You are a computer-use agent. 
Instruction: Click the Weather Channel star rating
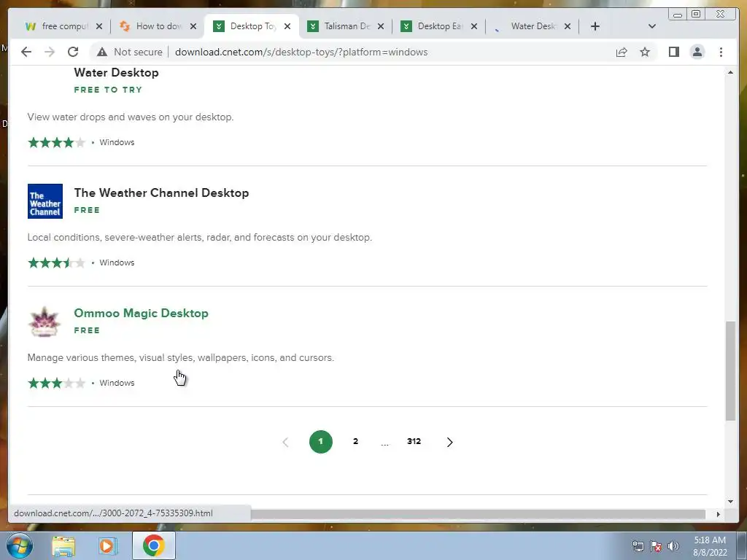pyautogui.click(x=56, y=262)
